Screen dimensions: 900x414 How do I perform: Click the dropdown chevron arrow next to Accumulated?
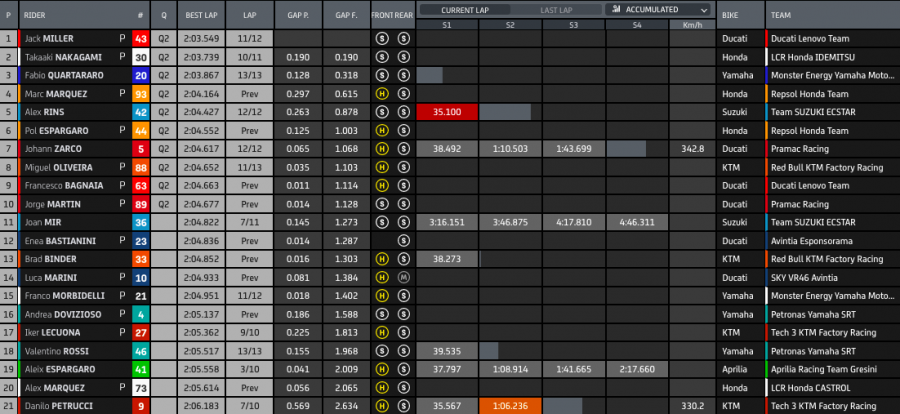(x=705, y=9)
